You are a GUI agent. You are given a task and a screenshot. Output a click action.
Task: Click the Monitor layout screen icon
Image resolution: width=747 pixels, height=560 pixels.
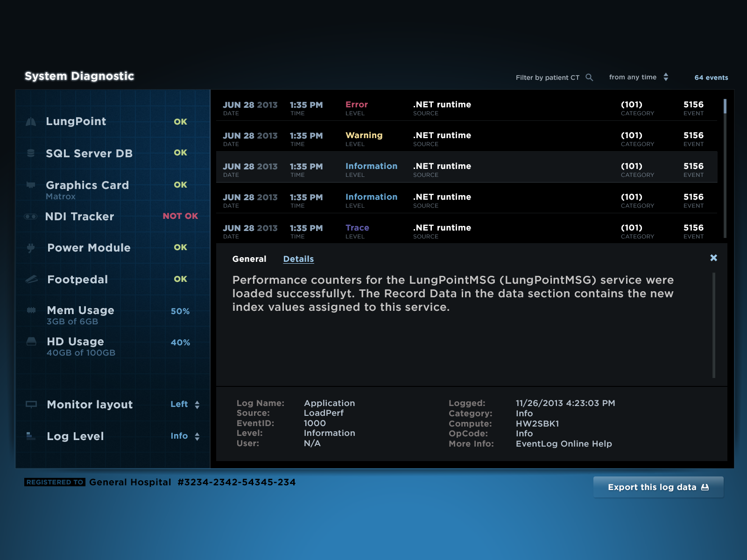[x=30, y=405]
